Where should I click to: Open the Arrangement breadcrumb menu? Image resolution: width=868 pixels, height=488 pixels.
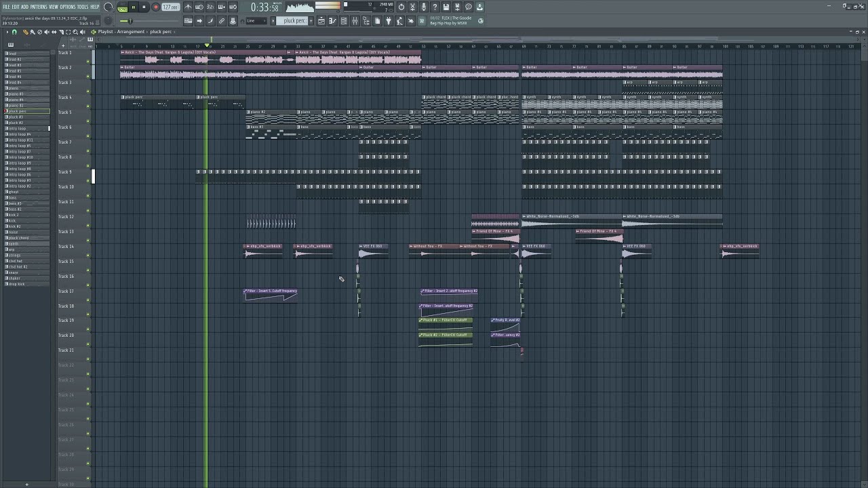click(130, 32)
